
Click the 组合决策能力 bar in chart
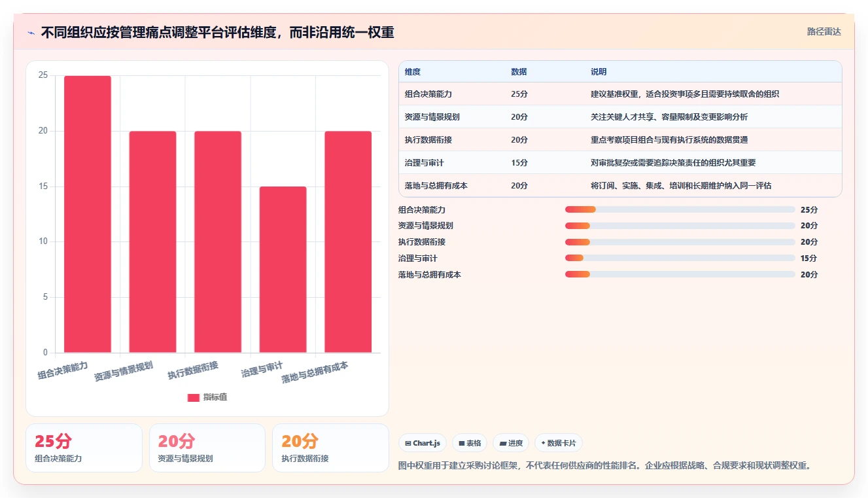(88, 214)
